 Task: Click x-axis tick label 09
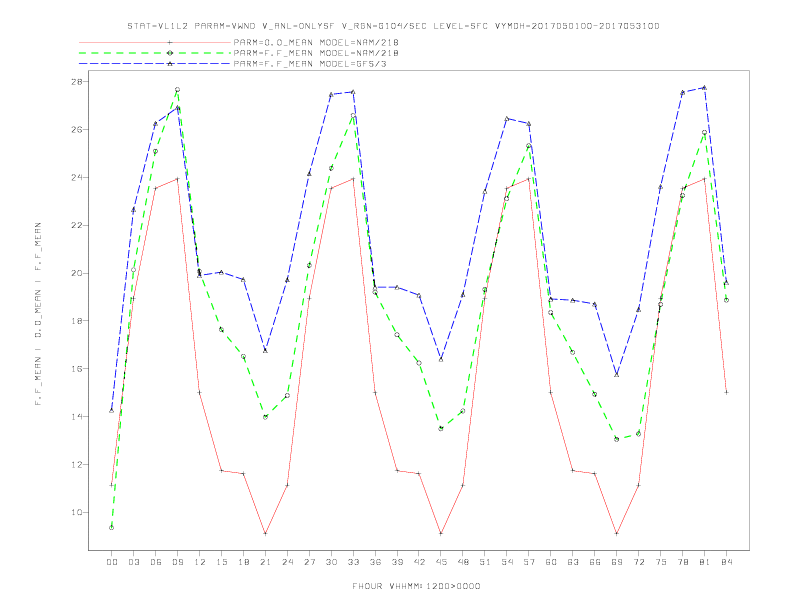[x=177, y=562]
